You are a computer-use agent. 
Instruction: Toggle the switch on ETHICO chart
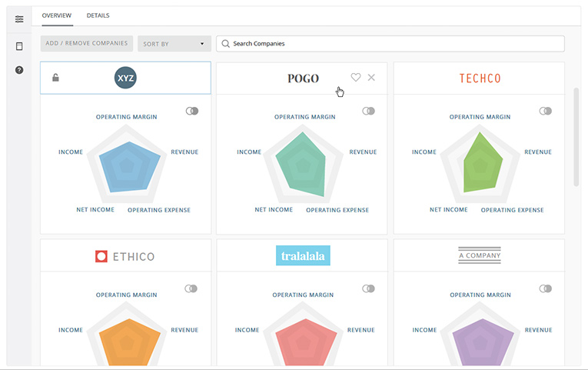[191, 288]
